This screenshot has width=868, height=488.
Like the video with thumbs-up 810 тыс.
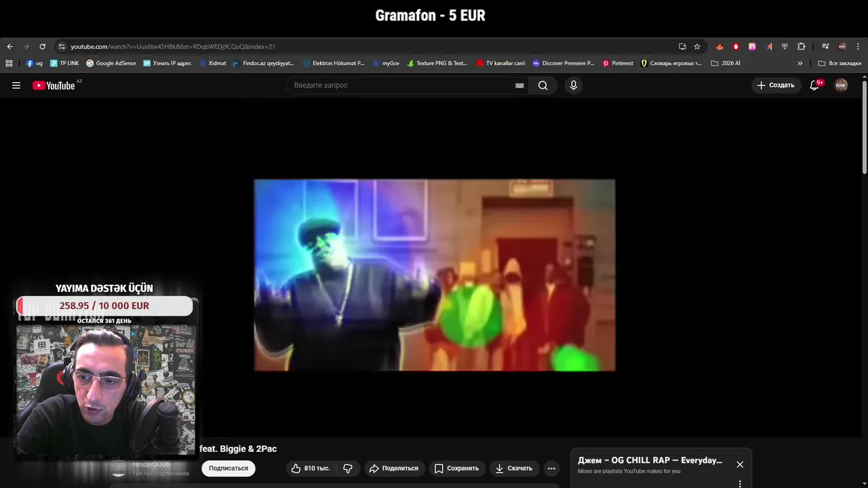(x=310, y=468)
